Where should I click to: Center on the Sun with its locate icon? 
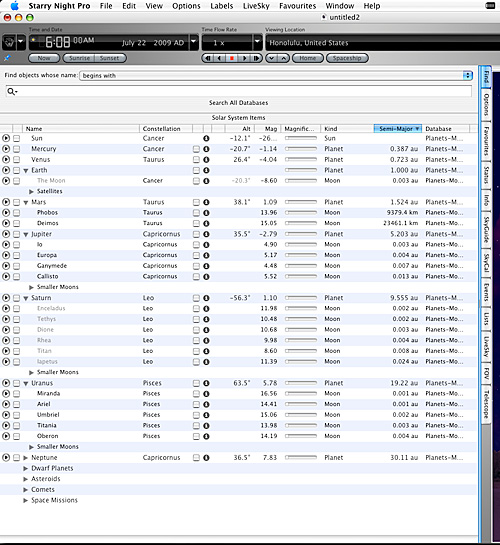tap(6, 138)
